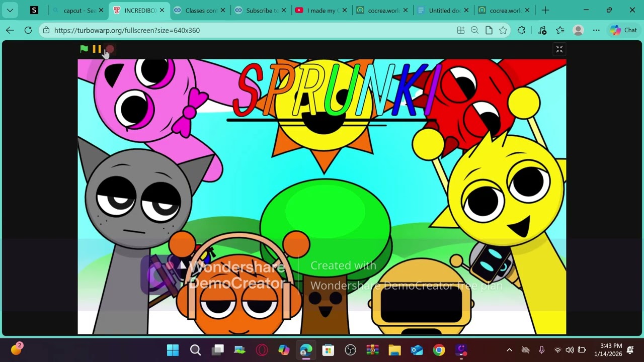The image size is (644, 362).
Task: Open the reader/page icon in address bar
Action: (x=489, y=30)
